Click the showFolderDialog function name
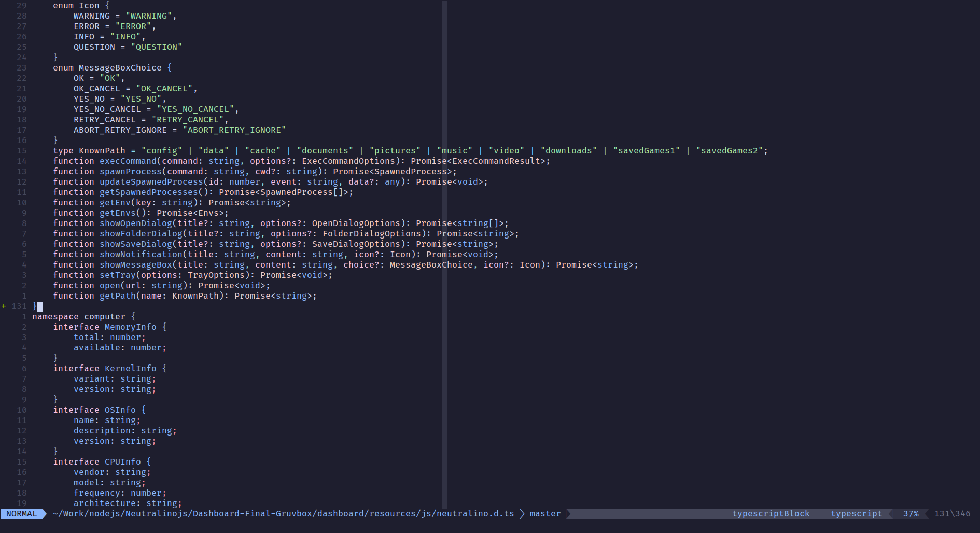980x533 pixels. [x=141, y=234]
